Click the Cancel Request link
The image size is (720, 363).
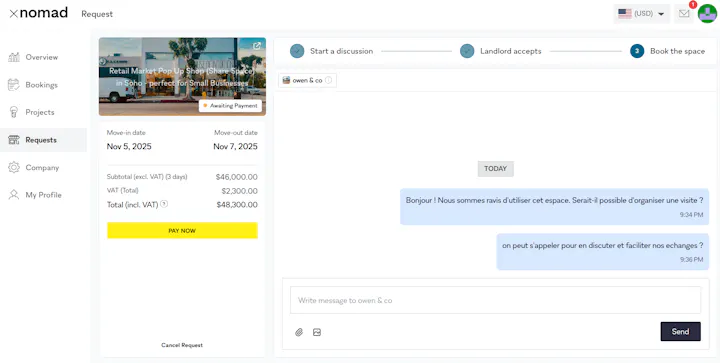coord(182,345)
